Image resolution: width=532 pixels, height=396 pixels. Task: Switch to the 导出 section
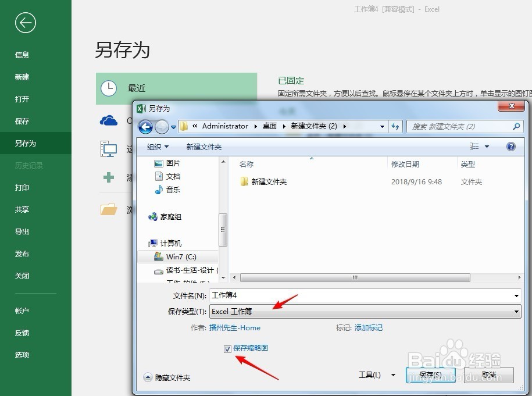point(22,231)
